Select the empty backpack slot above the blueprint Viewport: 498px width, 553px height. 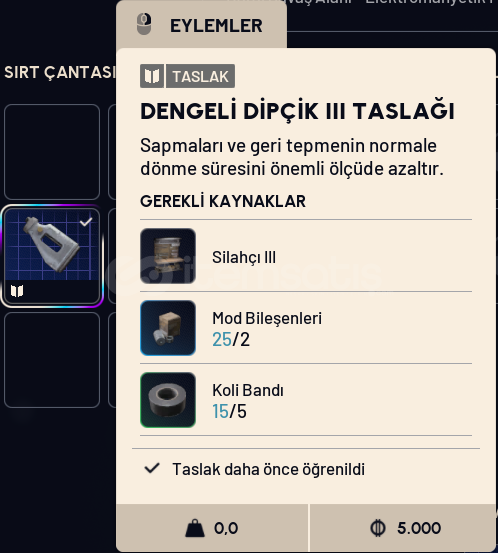click(x=52, y=152)
